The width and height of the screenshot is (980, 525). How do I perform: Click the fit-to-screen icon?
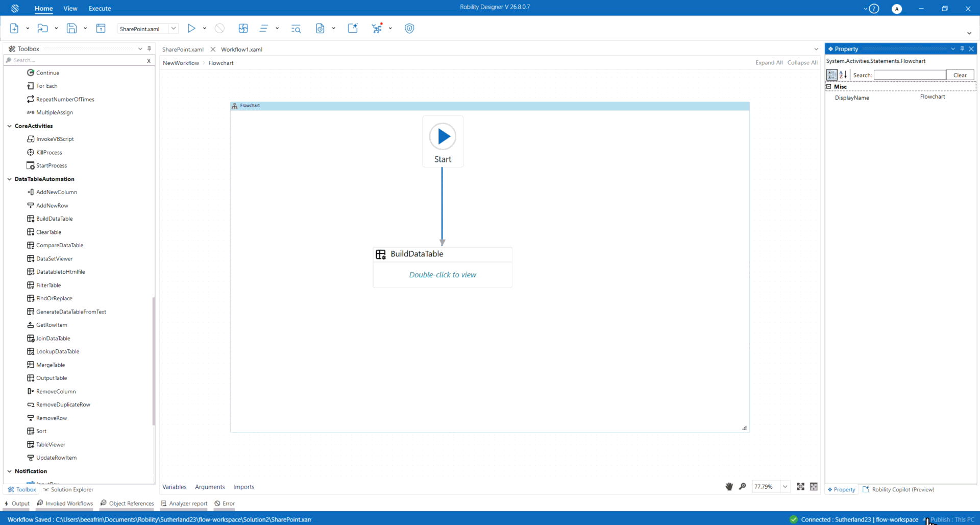tap(801, 487)
